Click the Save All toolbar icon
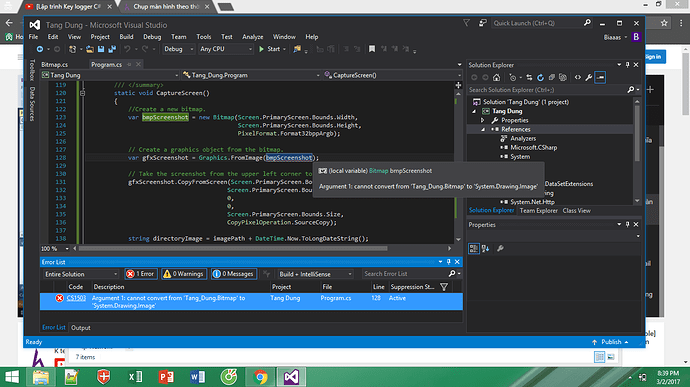Image resolution: width=690 pixels, height=387 pixels. click(x=112, y=49)
